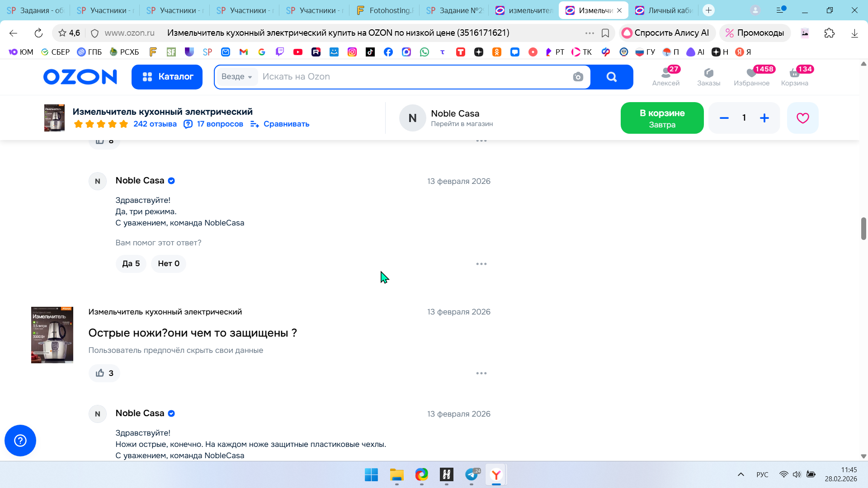Screen dimensions: 868x488
Task: Expand the Везде search scope dropdown
Action: (x=237, y=77)
